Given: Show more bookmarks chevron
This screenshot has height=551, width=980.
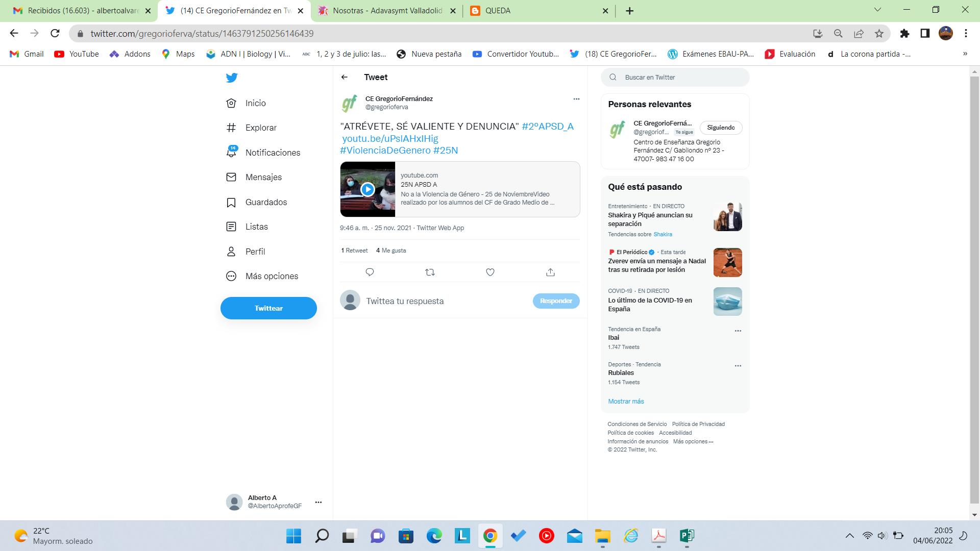Looking at the screenshot, I should (x=965, y=54).
